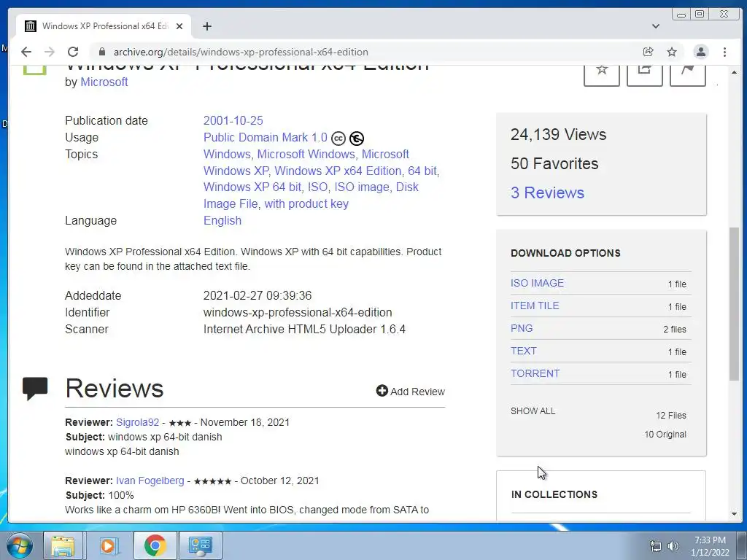This screenshot has width=747, height=560.
Task: Click the public domain mark icon
Action: 356,138
